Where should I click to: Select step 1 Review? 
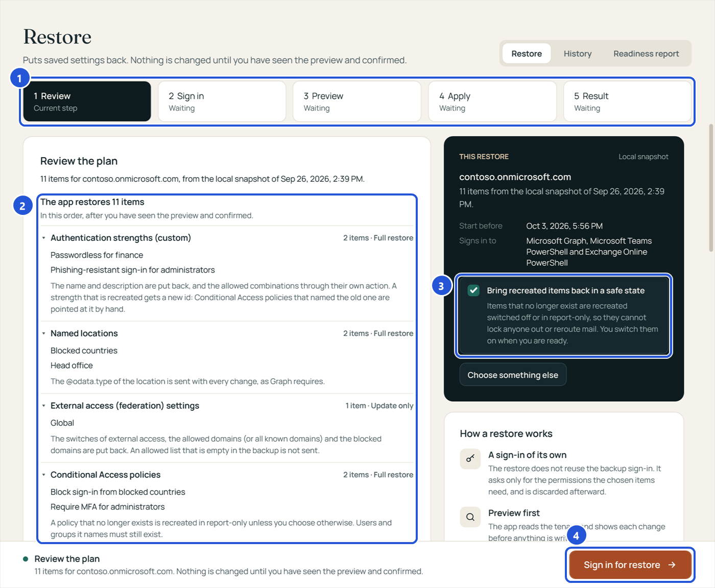pyautogui.click(x=87, y=102)
